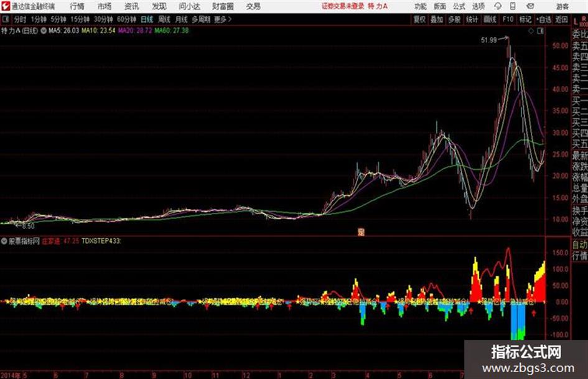588x379 pixels.
Task: Select the 多周期 tab
Action: [x=201, y=19]
